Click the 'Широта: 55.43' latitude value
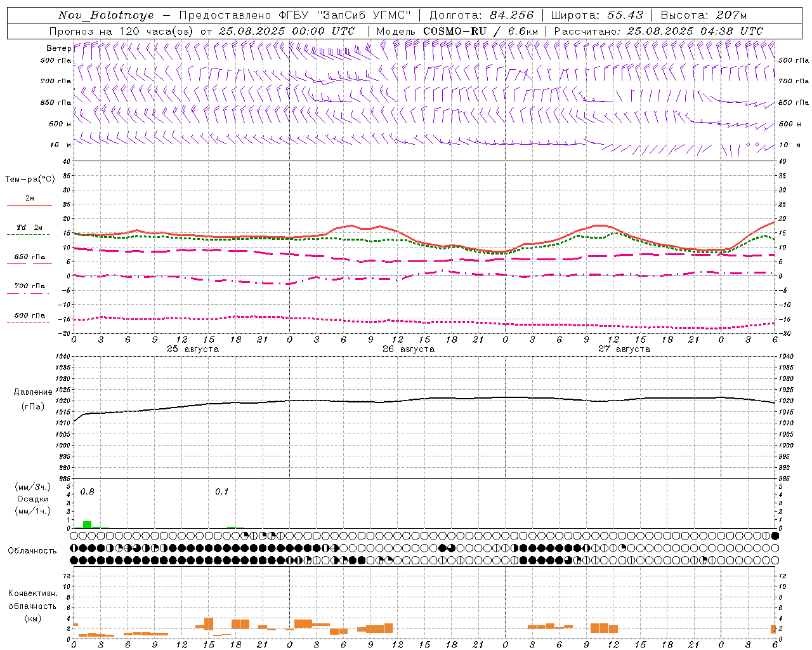 (x=597, y=15)
